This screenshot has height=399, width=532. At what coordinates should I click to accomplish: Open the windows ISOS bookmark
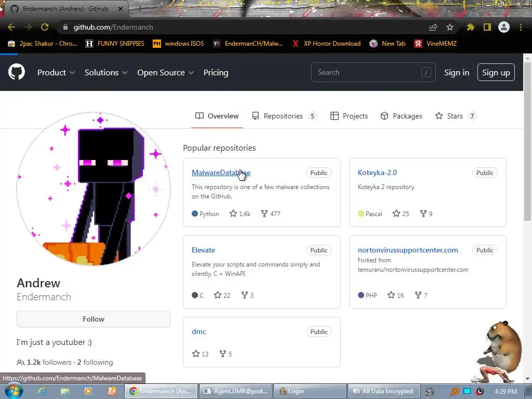tap(179, 44)
